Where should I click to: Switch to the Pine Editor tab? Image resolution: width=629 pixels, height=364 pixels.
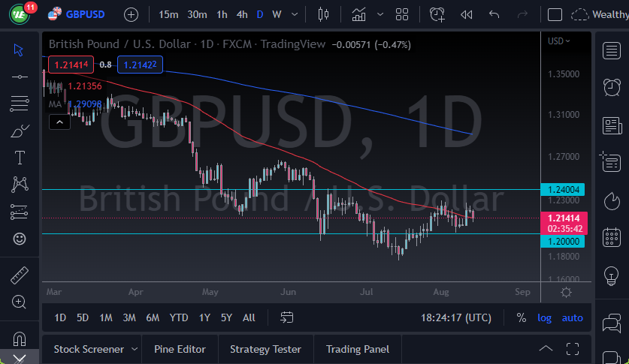pos(180,349)
